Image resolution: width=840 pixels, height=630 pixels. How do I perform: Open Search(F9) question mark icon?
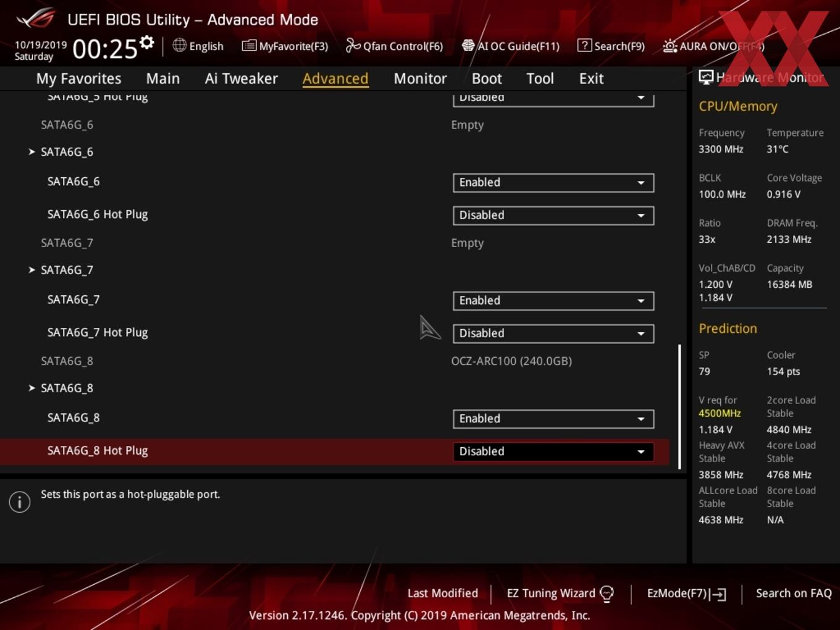click(x=584, y=45)
